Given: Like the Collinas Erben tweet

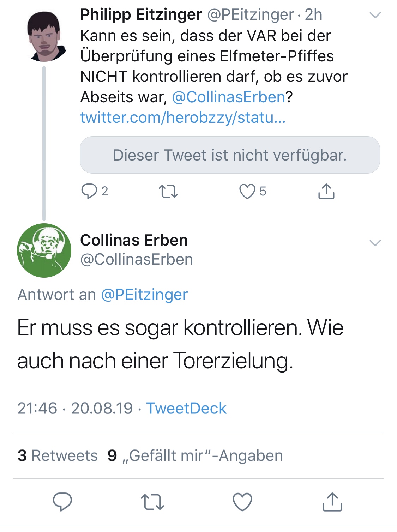Looking at the screenshot, I should pos(242,502).
